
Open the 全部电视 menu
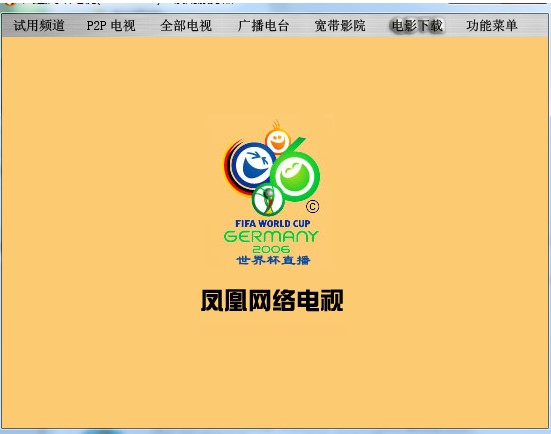186,26
